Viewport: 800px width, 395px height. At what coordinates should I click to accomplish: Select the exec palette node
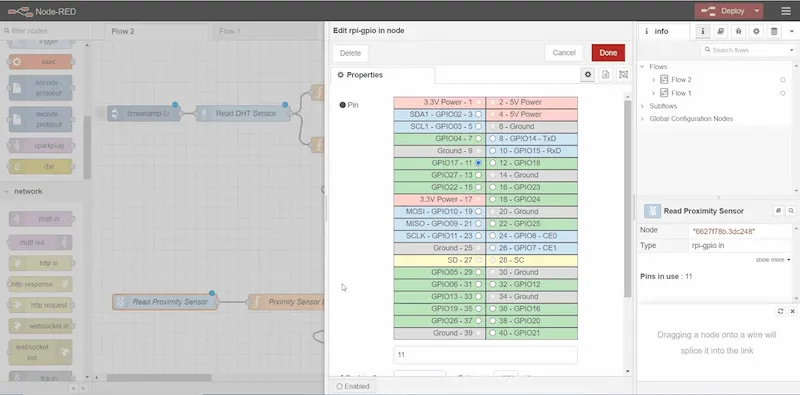pos(41,62)
